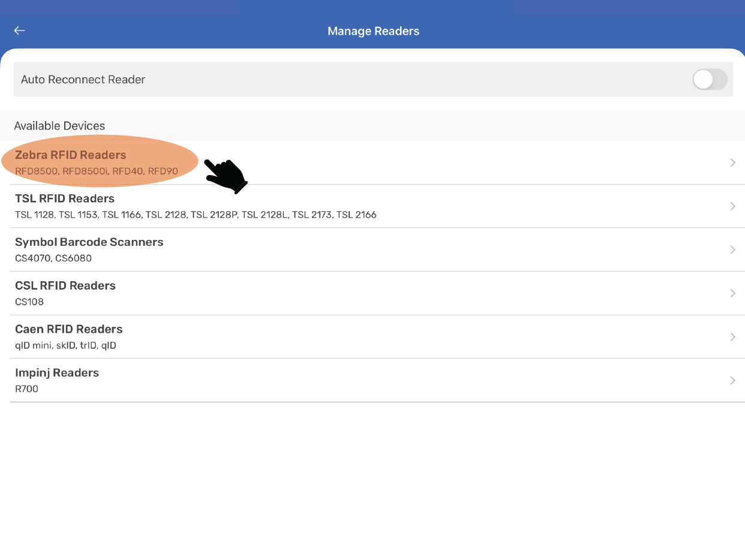The image size is (745, 560).
Task: Choose Symbol Barcode Scanners from the list
Action: (89, 242)
